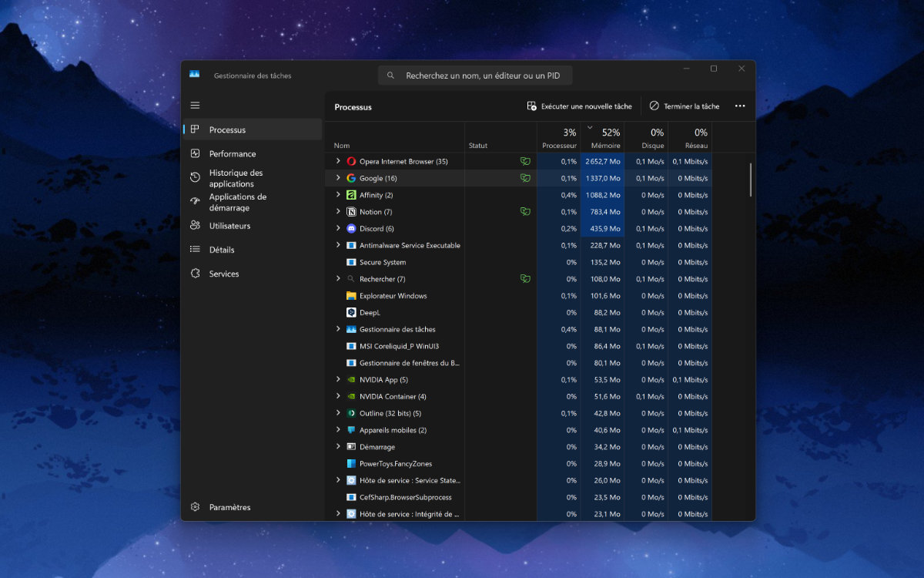Sort by Mémoire column header
This screenshot has height=578, width=924.
point(605,139)
